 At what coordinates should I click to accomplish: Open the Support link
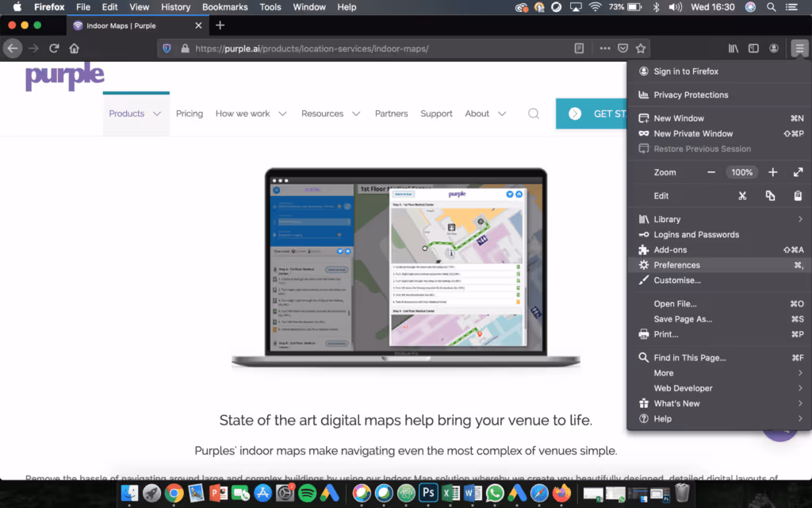pos(436,114)
